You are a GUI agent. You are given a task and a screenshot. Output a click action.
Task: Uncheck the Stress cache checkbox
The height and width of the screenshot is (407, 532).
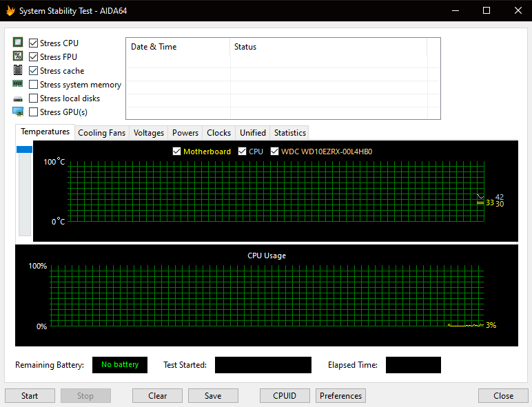coord(33,70)
